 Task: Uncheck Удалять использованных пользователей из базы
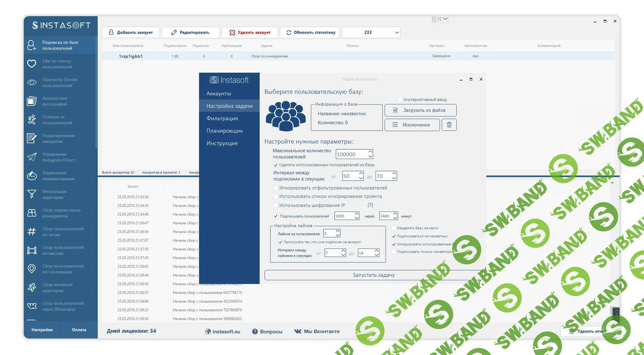(275, 165)
